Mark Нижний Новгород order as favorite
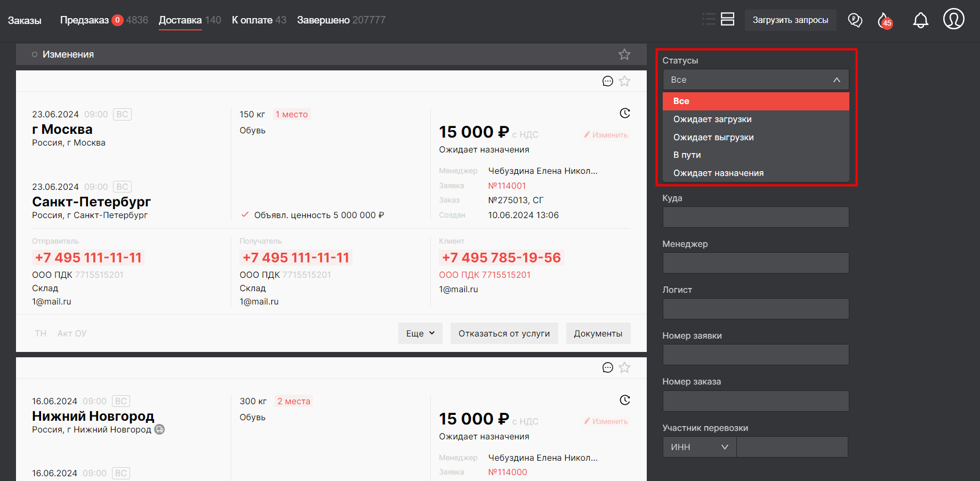980x481 pixels. click(x=624, y=367)
